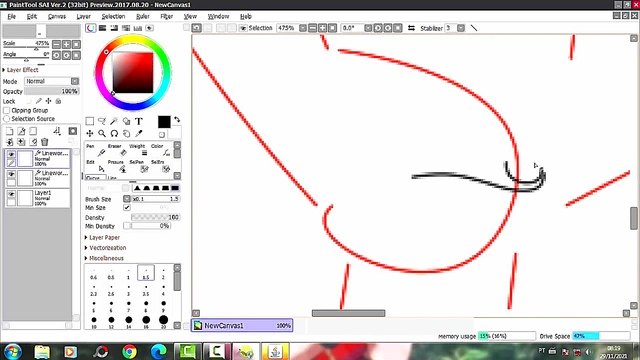640x360 pixels.
Task: Hide the second Linework layer
Action: (x=11, y=174)
